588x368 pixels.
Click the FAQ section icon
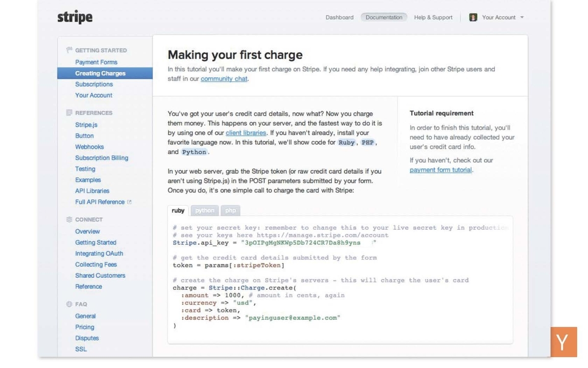[x=69, y=304]
